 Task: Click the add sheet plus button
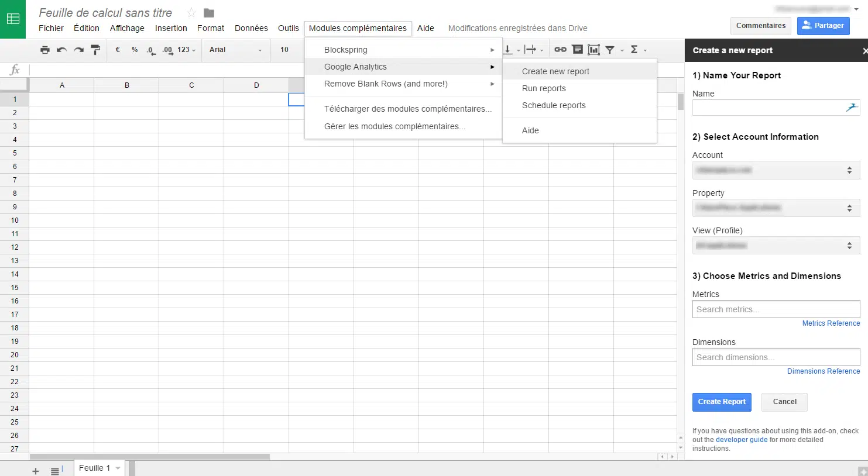tap(36, 471)
